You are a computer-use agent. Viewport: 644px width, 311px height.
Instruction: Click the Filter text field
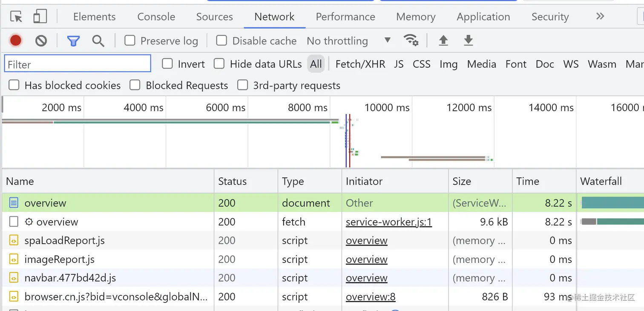tap(78, 64)
